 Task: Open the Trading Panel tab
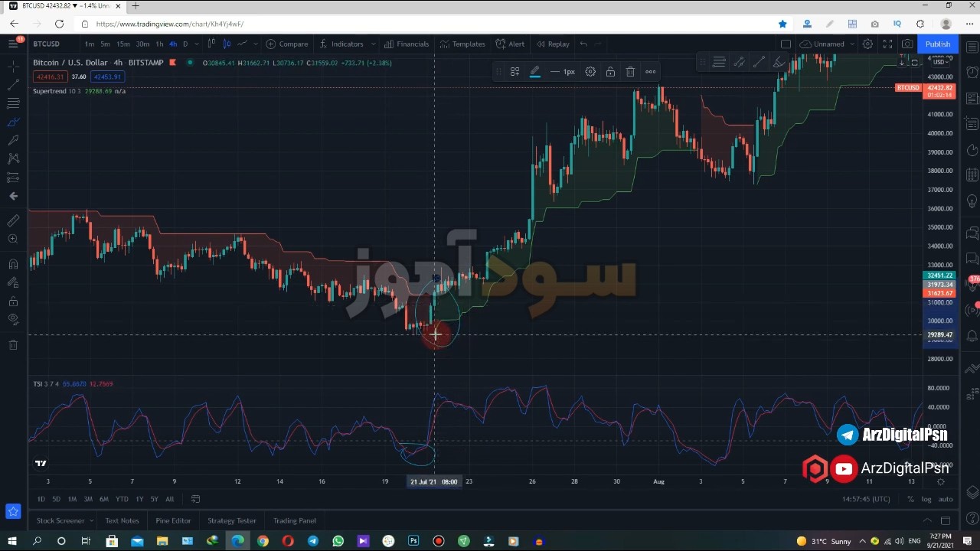pos(295,520)
